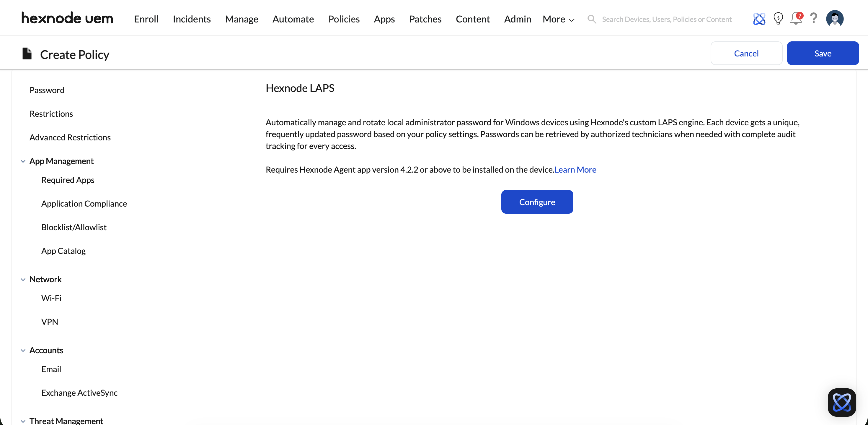Collapse the Network section chevron
Image resolution: width=868 pixels, height=425 pixels.
pos(23,279)
